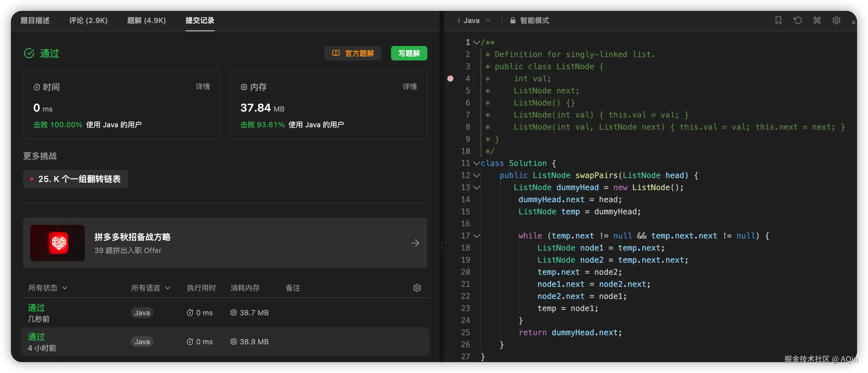Click the Pinduoduo logo thumbnail

point(58,243)
